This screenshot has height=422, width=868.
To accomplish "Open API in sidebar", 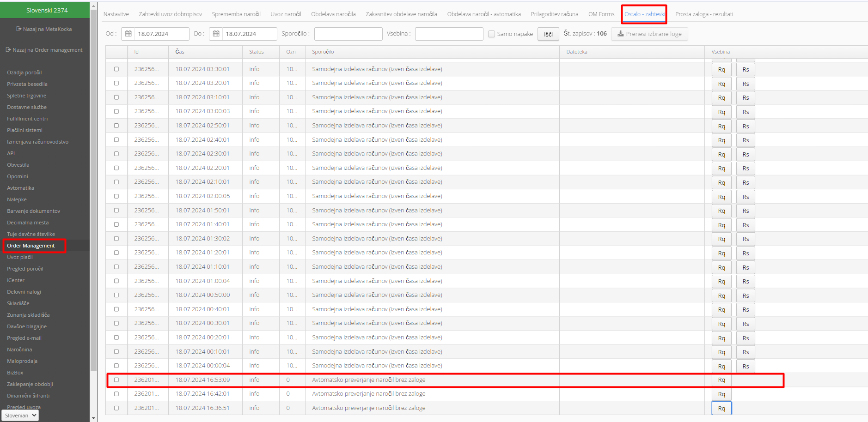I will click(11, 153).
